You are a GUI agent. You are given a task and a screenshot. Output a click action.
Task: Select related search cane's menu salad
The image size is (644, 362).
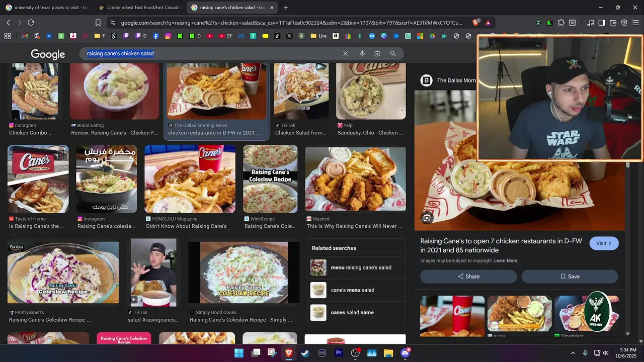coord(356,290)
